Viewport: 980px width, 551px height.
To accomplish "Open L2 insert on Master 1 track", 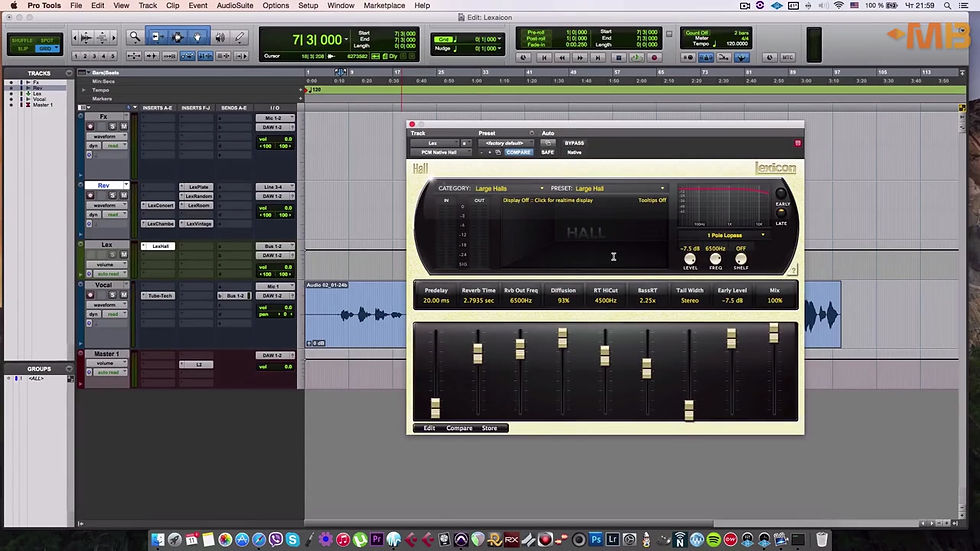I will coord(196,364).
